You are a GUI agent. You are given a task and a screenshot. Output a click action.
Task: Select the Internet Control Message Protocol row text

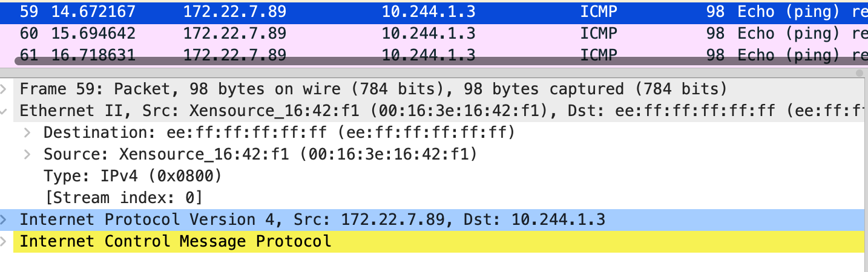coord(176,242)
